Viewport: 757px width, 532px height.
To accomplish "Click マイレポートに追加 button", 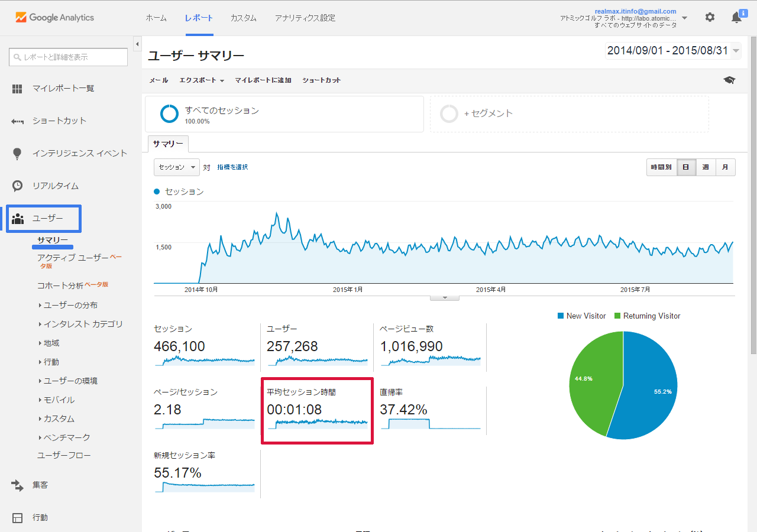I will tap(263, 80).
